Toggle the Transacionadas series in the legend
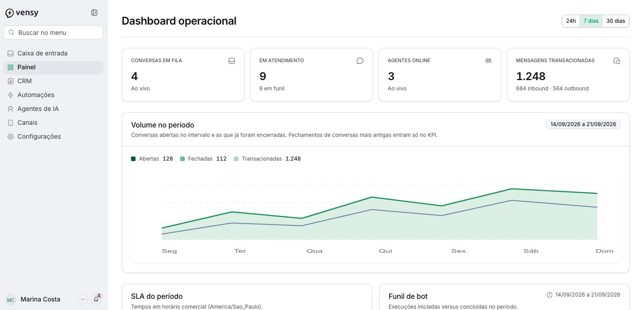The image size is (644, 310). click(267, 159)
